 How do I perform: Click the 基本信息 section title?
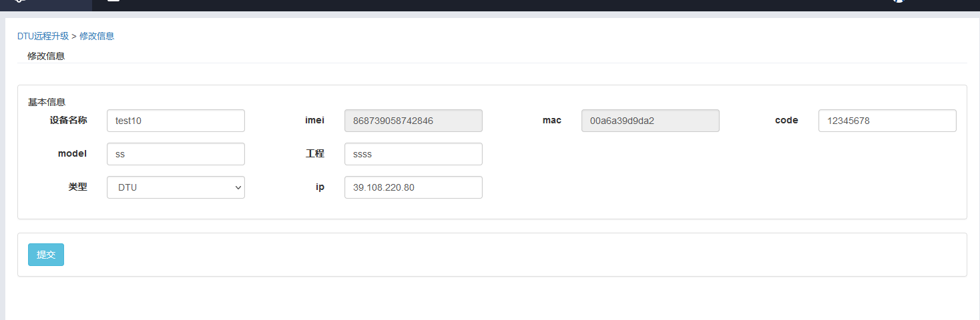coord(46,102)
